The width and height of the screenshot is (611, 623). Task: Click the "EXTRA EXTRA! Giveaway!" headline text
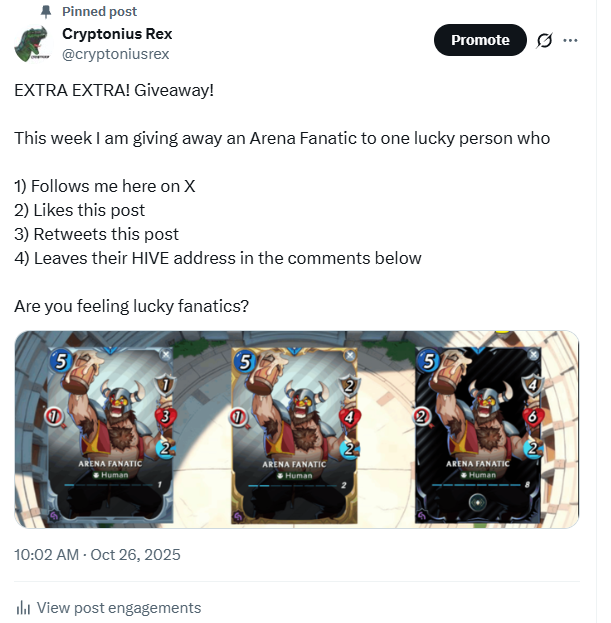[114, 90]
